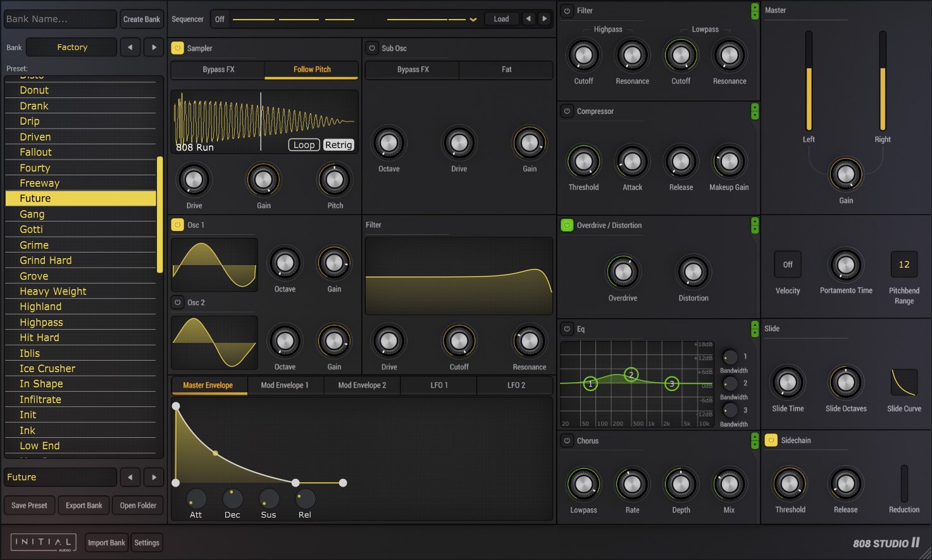Click the Create Bank button
The height and width of the screenshot is (560, 932).
click(141, 18)
